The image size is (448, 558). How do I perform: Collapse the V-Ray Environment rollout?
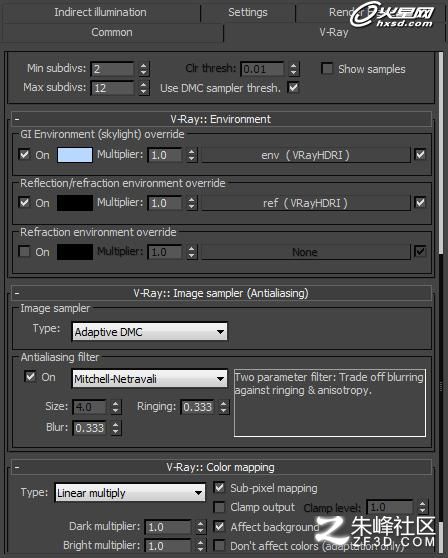pos(221,119)
